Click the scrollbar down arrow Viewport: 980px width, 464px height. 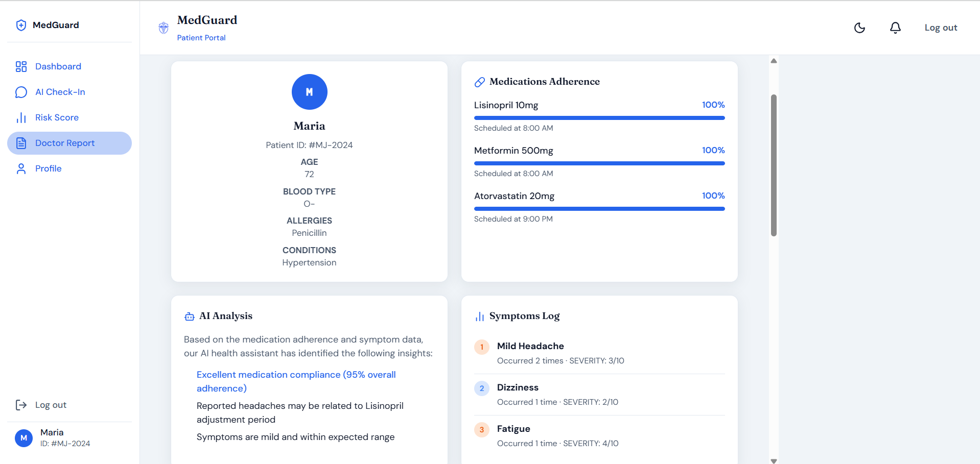pyautogui.click(x=774, y=460)
